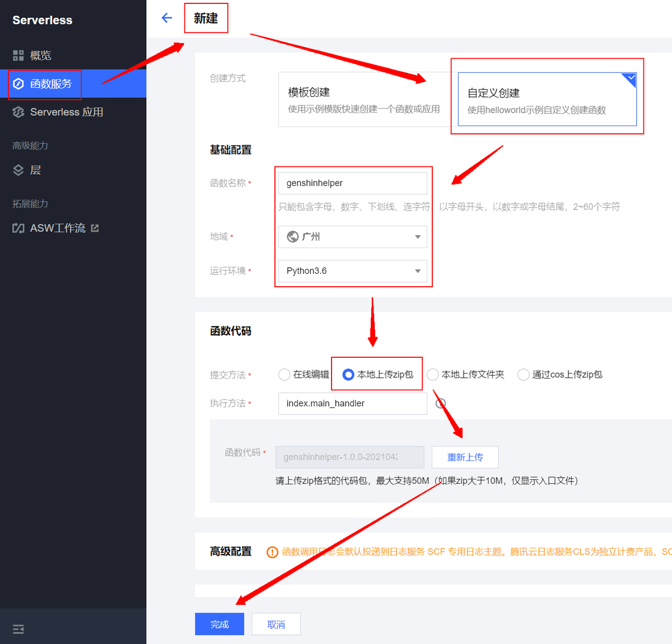Select the 本地上传zip包 radio option
The width and height of the screenshot is (672, 644).
pos(348,375)
